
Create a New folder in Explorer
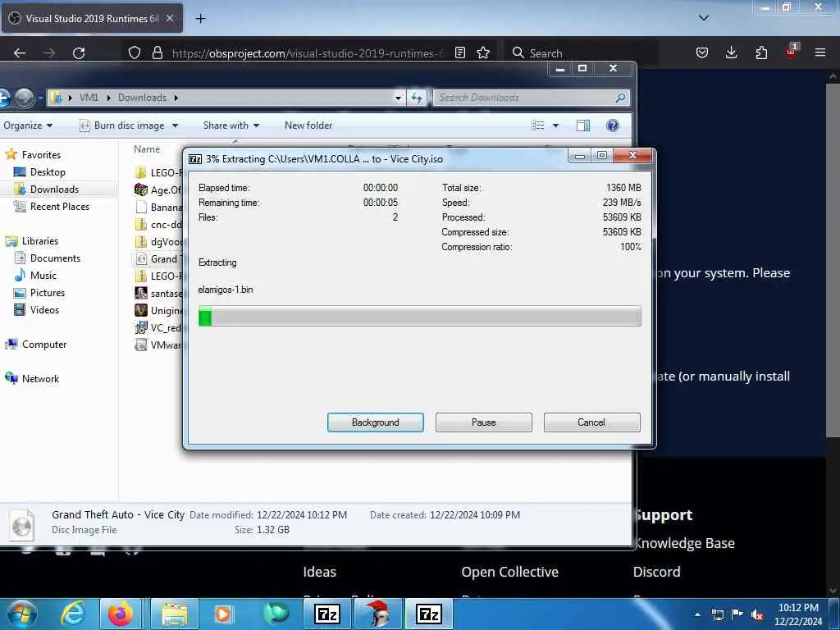308,126
